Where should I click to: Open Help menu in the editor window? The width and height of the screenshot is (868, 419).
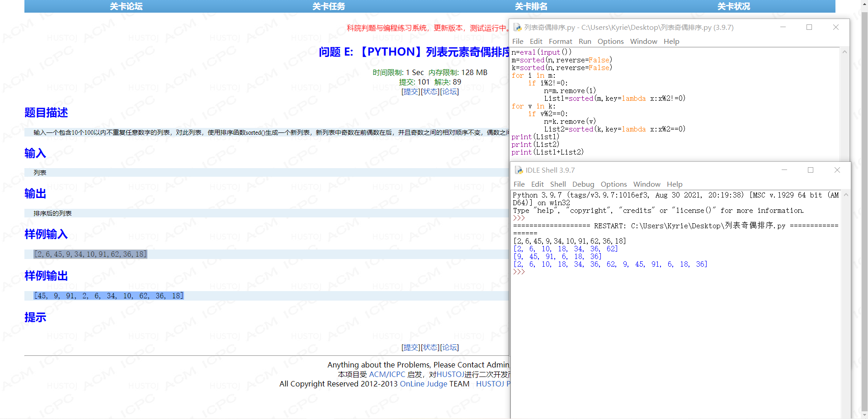pyautogui.click(x=671, y=42)
